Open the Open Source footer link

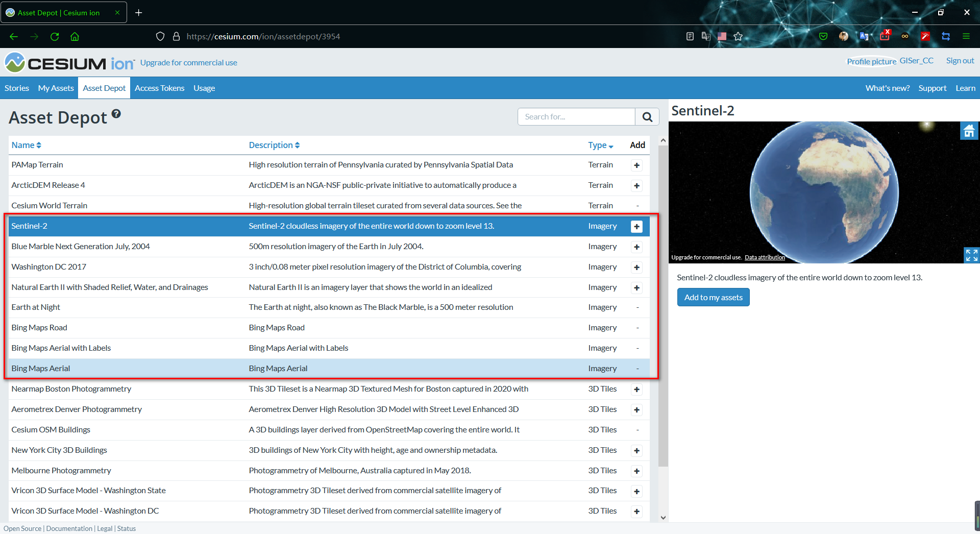pyautogui.click(x=22, y=528)
